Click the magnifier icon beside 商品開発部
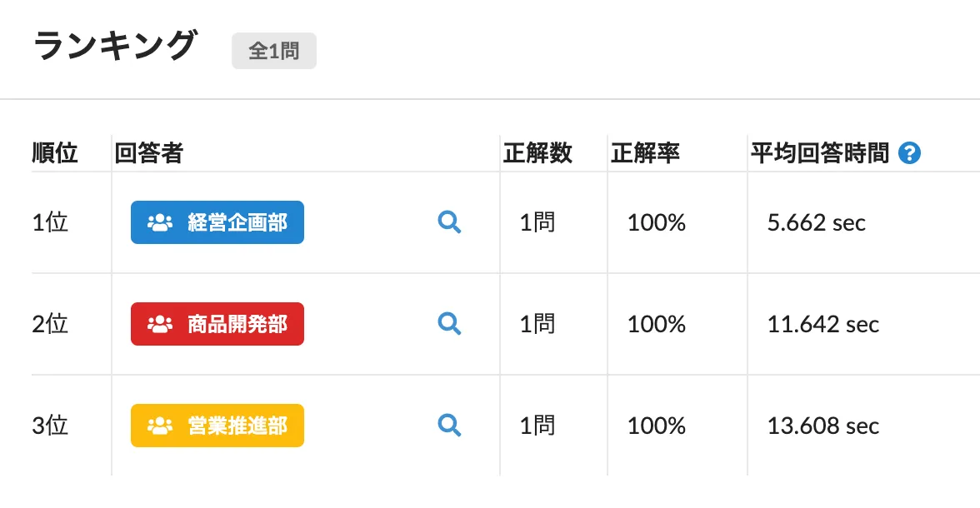 point(450,324)
